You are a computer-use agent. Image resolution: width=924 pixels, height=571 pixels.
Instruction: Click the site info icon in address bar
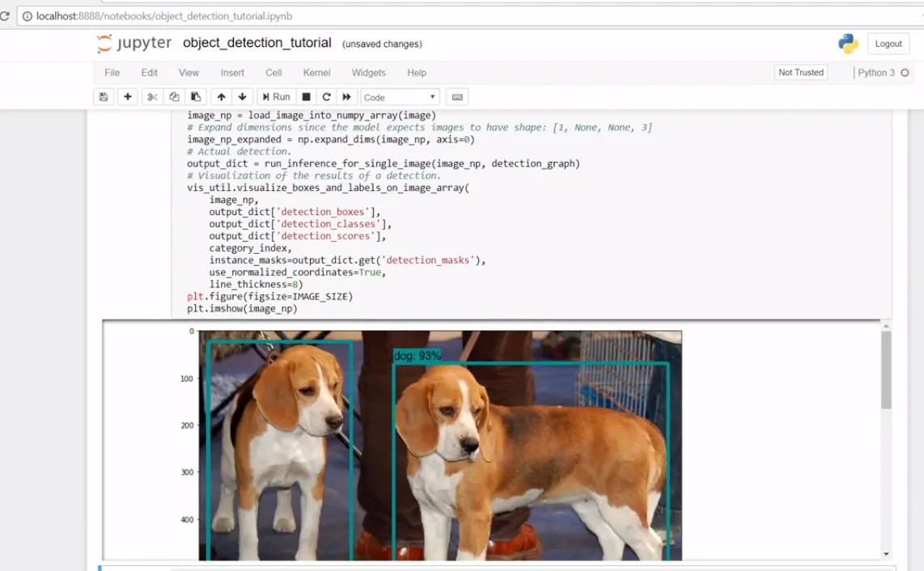(28, 16)
